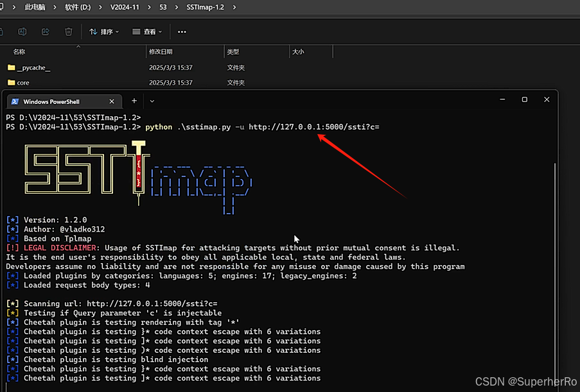Click the core folder icon
The height and width of the screenshot is (392, 580).
(x=12, y=82)
